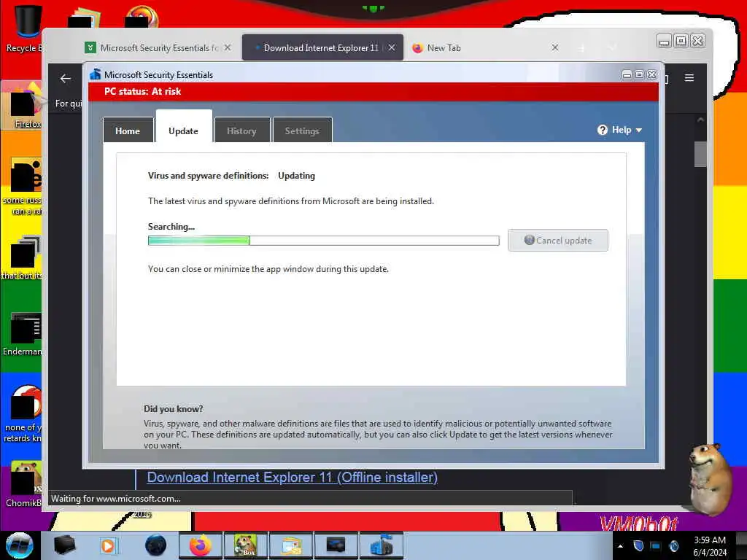Click the network monitor tray icon

tap(656, 545)
